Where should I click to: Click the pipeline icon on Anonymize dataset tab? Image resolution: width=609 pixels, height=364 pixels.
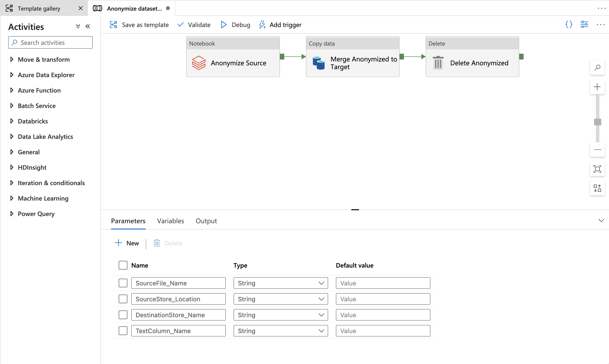coord(97,8)
